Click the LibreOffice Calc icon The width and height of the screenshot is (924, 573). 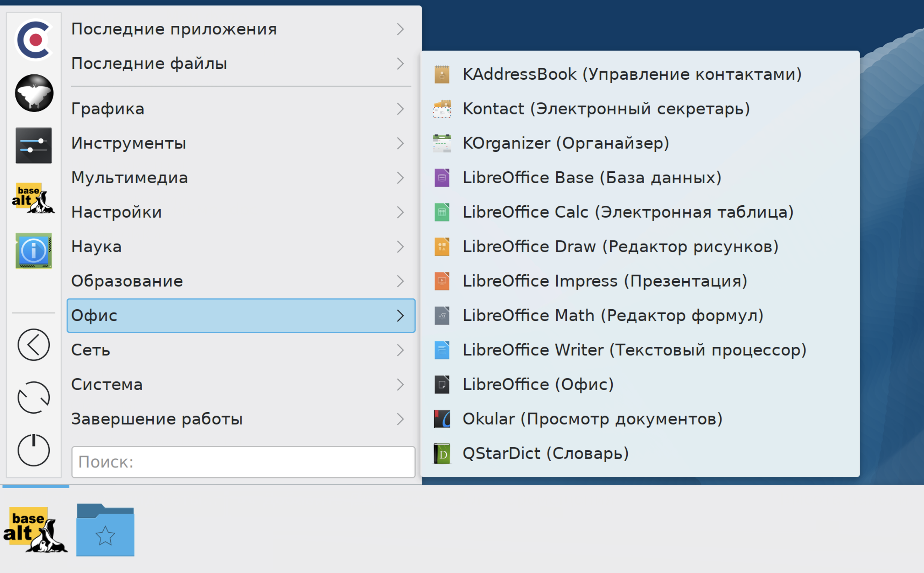coord(442,212)
